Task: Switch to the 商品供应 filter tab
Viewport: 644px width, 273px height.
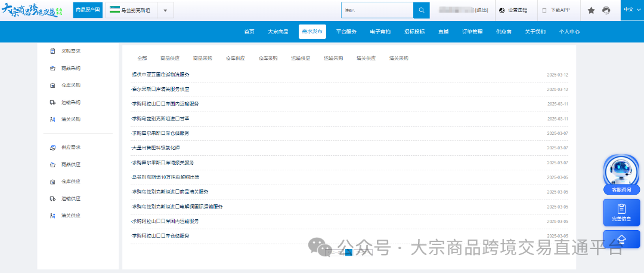Action: point(169,59)
